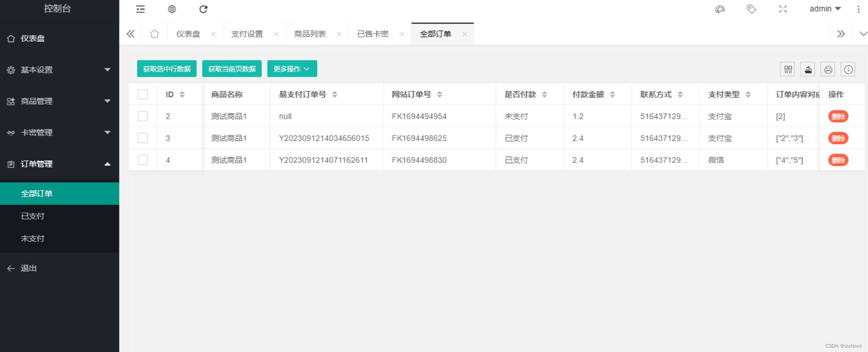Viewport: 868px width, 352px height.
Task: Expand the 基本设置 sidebar menu
Action: 59,70
